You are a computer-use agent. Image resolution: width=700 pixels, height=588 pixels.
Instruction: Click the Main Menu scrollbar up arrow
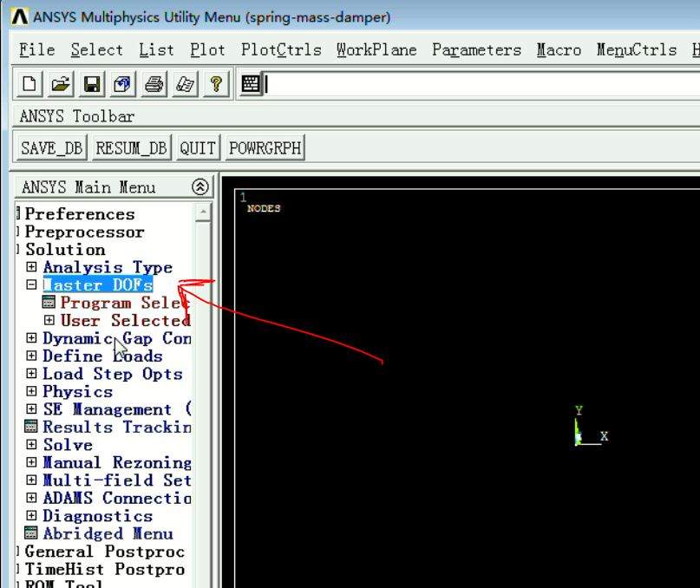203,212
